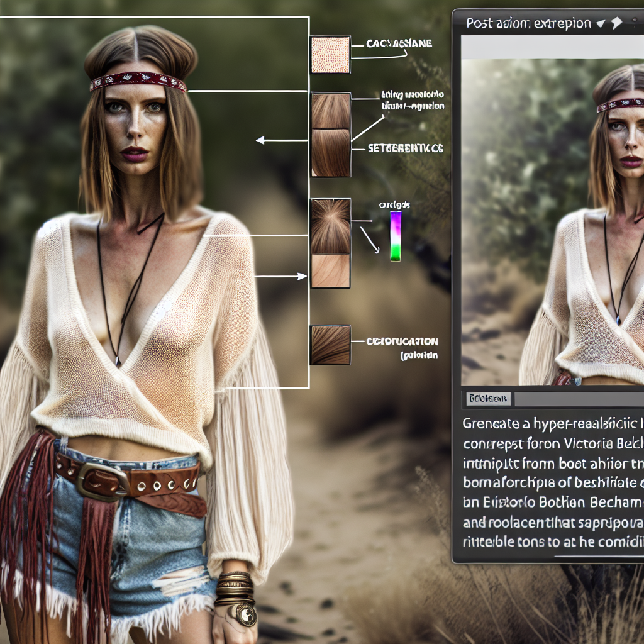This screenshot has height=644, width=644.
Task: Open the dropdown arrow beside the panel title
Action: coord(601,24)
